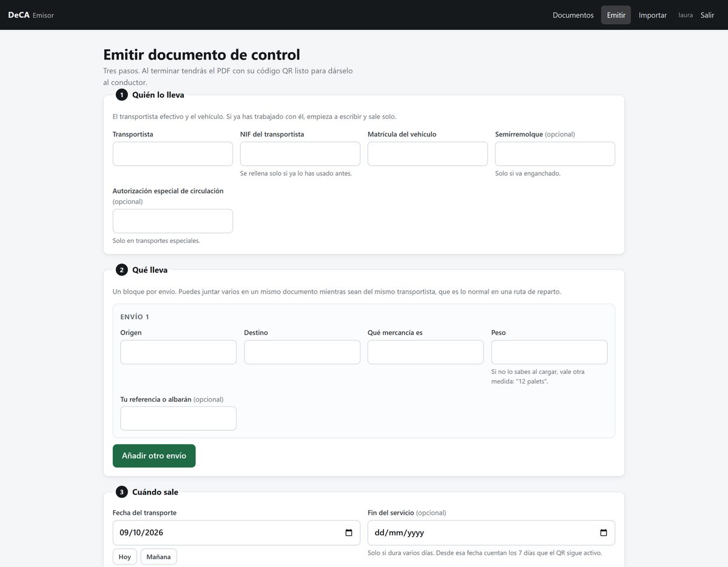Focus the Peso input field
The image size is (728, 567).
point(550,352)
